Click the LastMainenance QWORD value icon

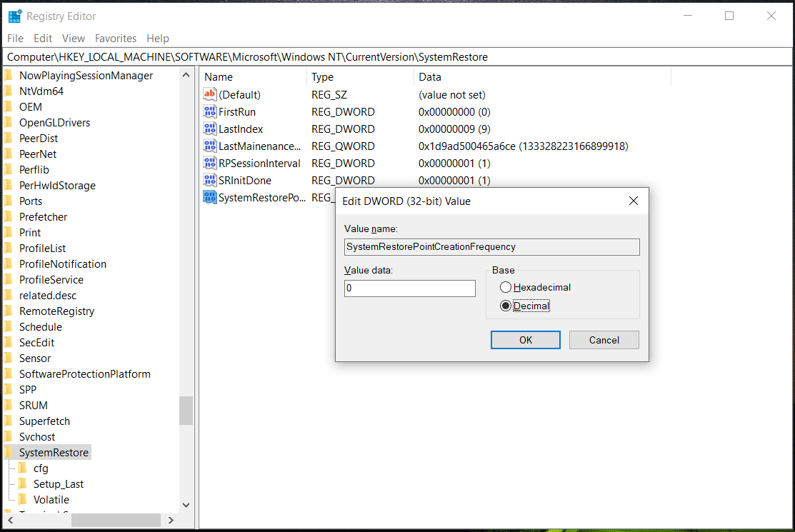tap(209, 146)
